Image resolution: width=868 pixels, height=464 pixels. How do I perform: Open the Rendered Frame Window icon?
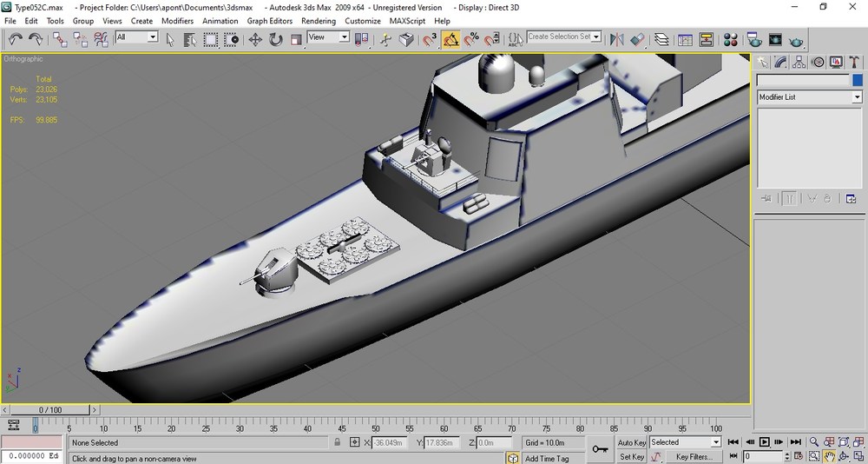[x=775, y=39]
